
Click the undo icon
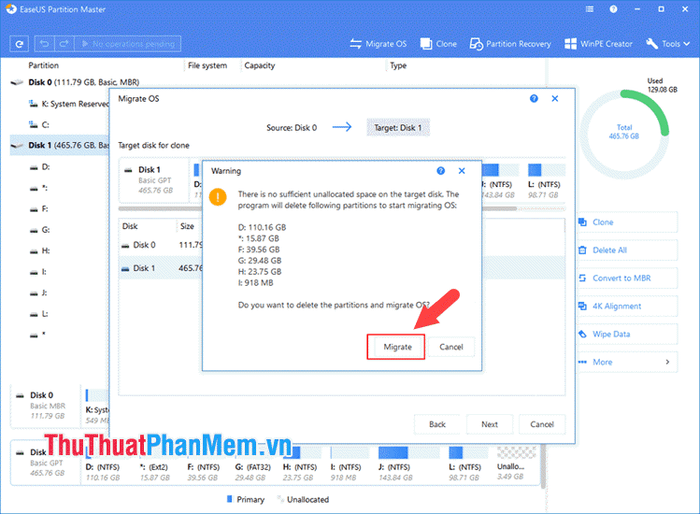[44, 44]
